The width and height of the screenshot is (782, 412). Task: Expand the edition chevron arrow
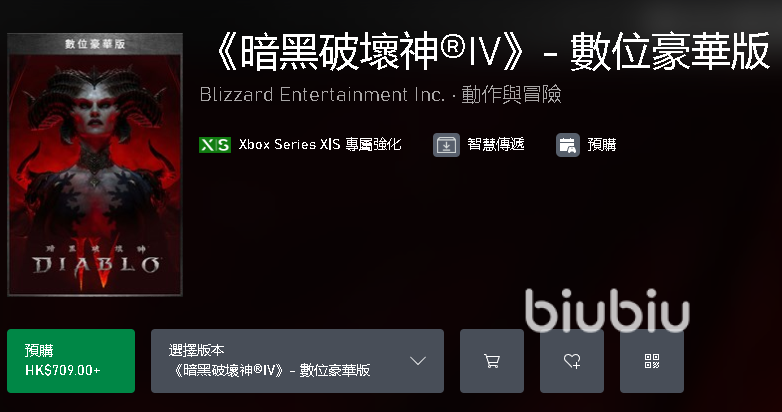coord(417,361)
